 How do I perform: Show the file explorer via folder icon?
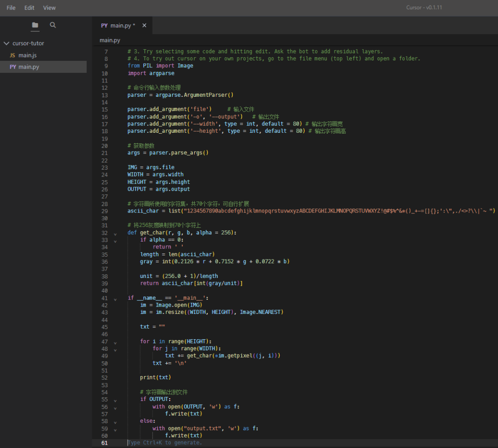coord(35,25)
